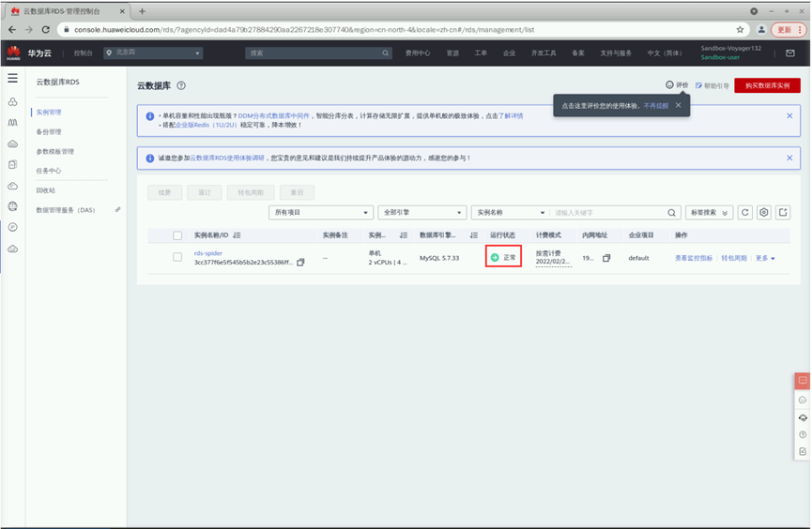Viewport: 812px width, 529px height.
Task: Click the top-bar search magnifier icon
Action: coord(385,53)
